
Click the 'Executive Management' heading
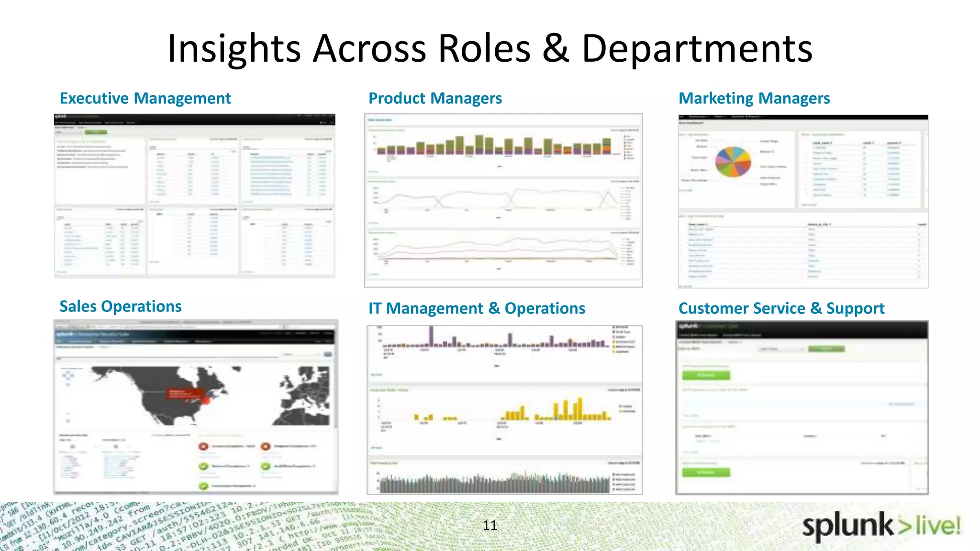coord(145,98)
